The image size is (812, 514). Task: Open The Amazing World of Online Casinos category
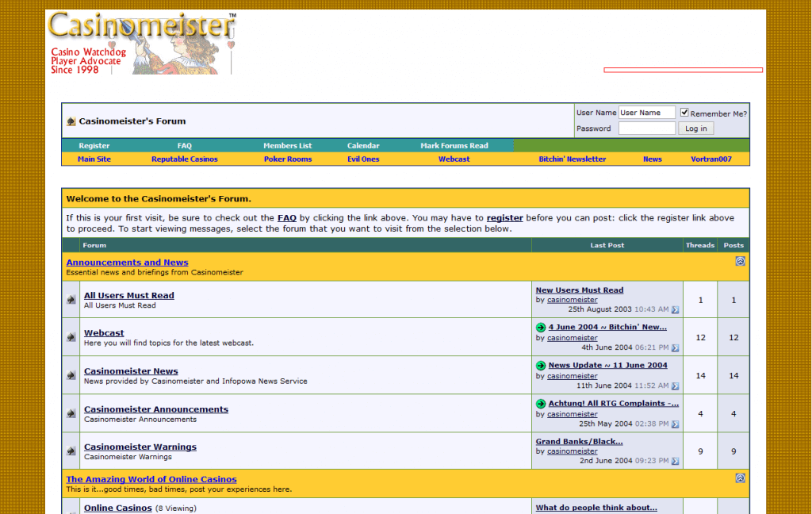pos(151,479)
